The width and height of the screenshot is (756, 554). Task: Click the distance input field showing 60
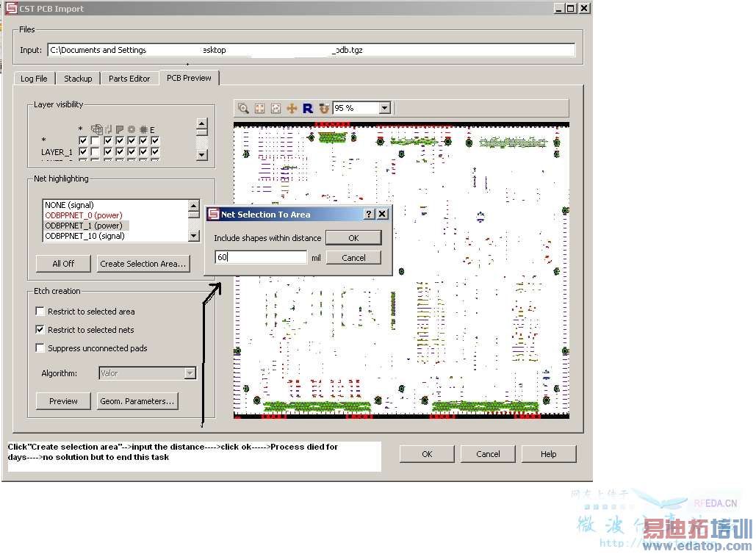click(261, 257)
